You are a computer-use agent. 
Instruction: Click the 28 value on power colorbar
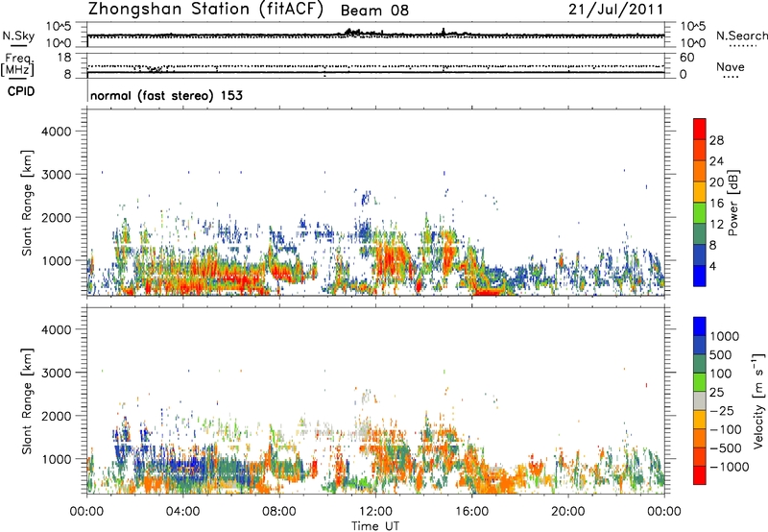(716, 140)
